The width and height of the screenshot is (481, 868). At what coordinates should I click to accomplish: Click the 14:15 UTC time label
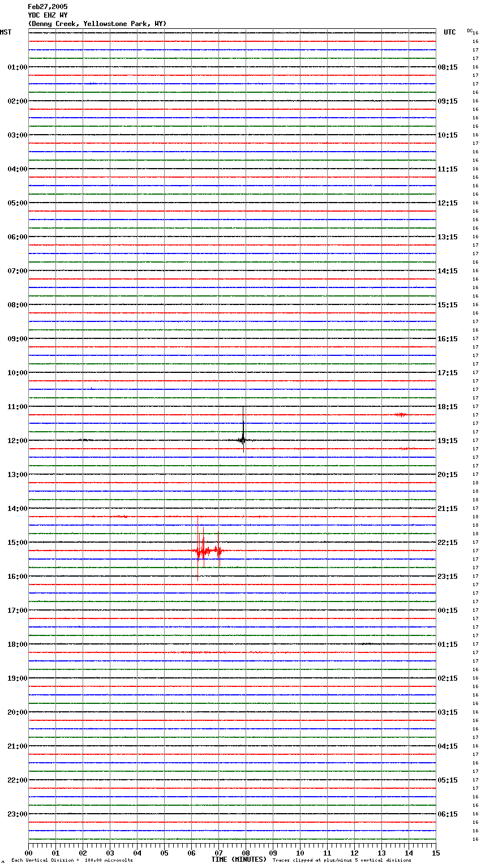(x=448, y=271)
